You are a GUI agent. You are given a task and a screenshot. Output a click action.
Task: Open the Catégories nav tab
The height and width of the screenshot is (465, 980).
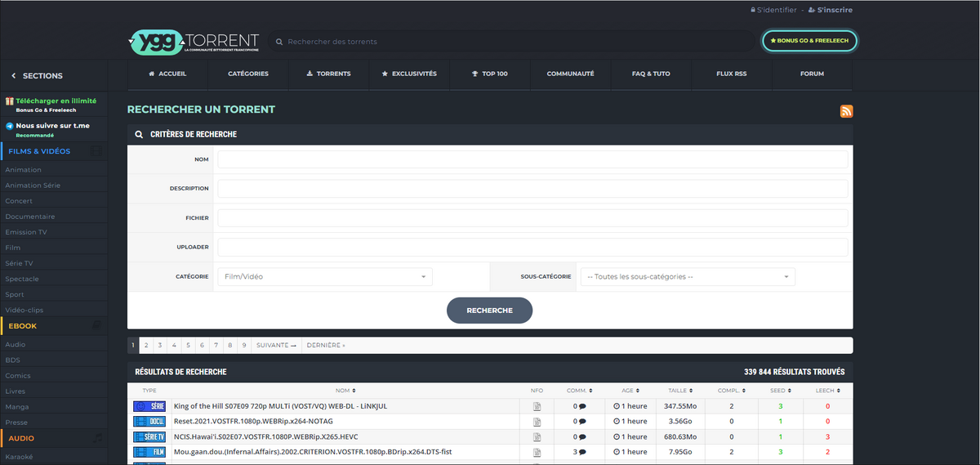[x=248, y=74]
